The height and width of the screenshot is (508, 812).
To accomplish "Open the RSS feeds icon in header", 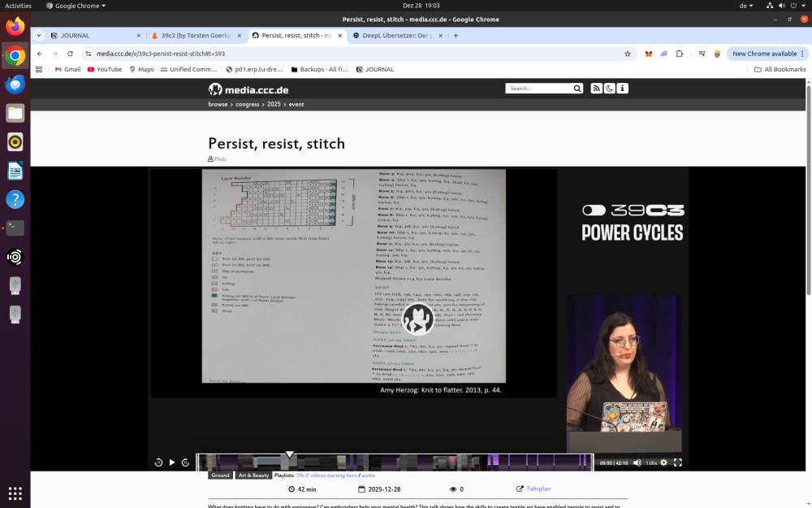I will pyautogui.click(x=596, y=89).
